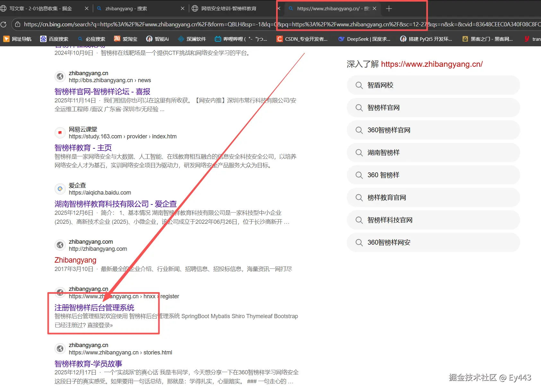The image size is (541, 392).
Task: Click the https://aiqicha.baidu.com URL
Action: point(100,193)
